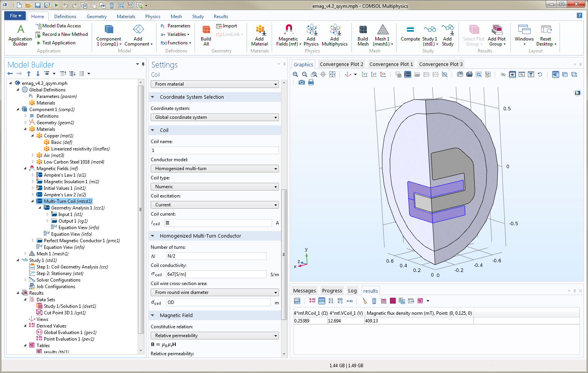Click Reset Hiding icon in Graphics

(x=540, y=74)
